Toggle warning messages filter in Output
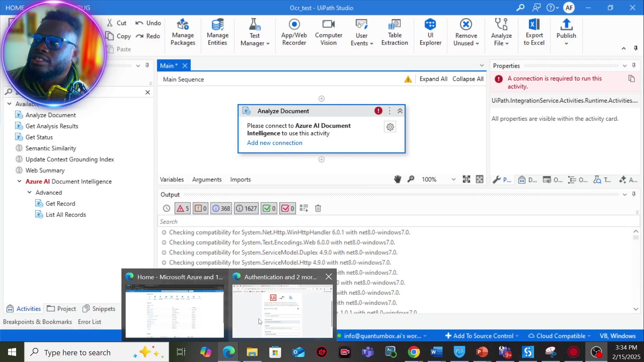This screenshot has height=362, width=644. click(x=201, y=208)
